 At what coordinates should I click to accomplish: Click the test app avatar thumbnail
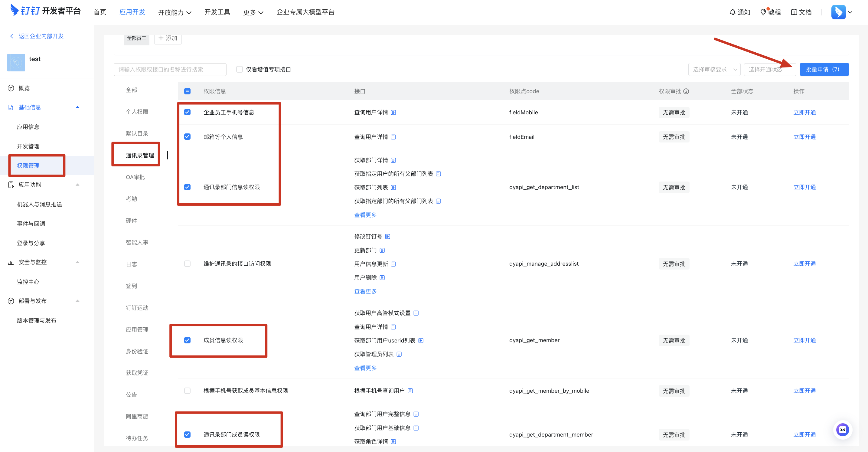point(16,62)
